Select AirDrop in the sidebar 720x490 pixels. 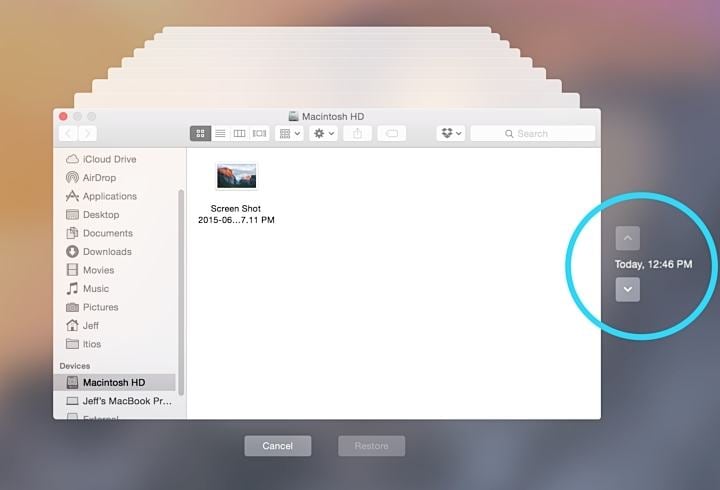[x=91, y=178]
